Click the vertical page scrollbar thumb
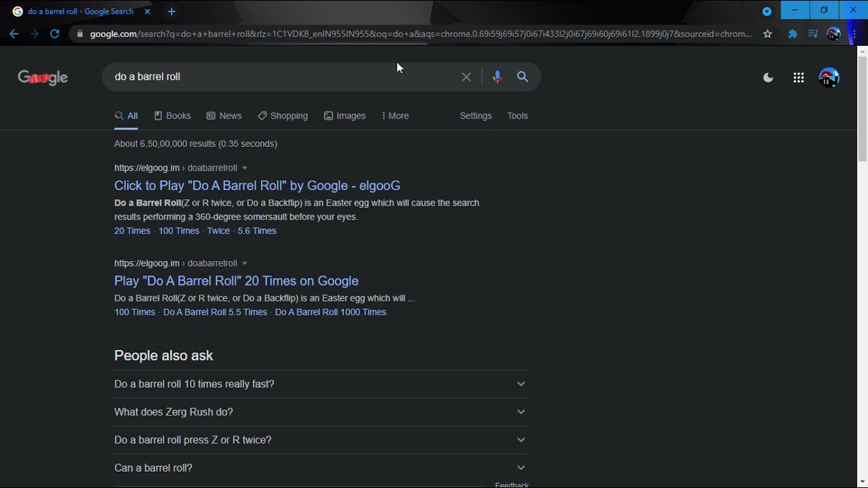This screenshot has width=868, height=488. (x=863, y=108)
